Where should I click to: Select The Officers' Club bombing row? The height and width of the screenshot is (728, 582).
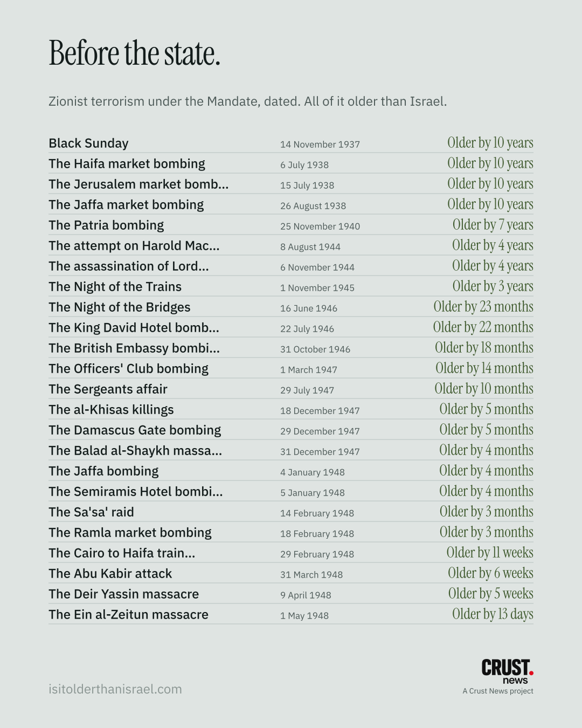click(291, 368)
